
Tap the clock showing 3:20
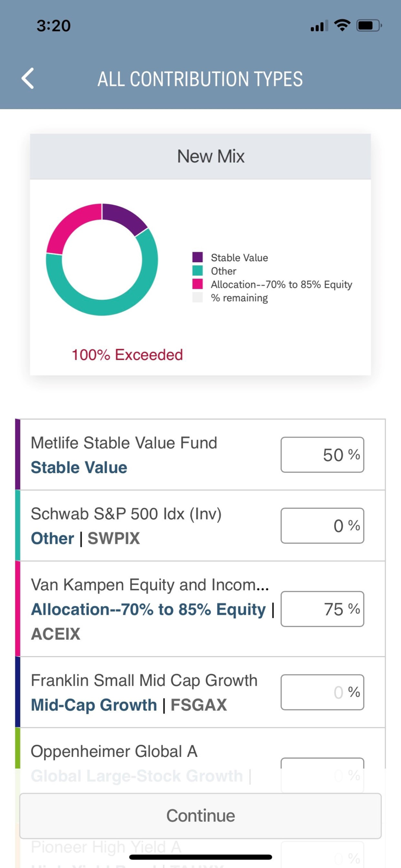tap(53, 26)
